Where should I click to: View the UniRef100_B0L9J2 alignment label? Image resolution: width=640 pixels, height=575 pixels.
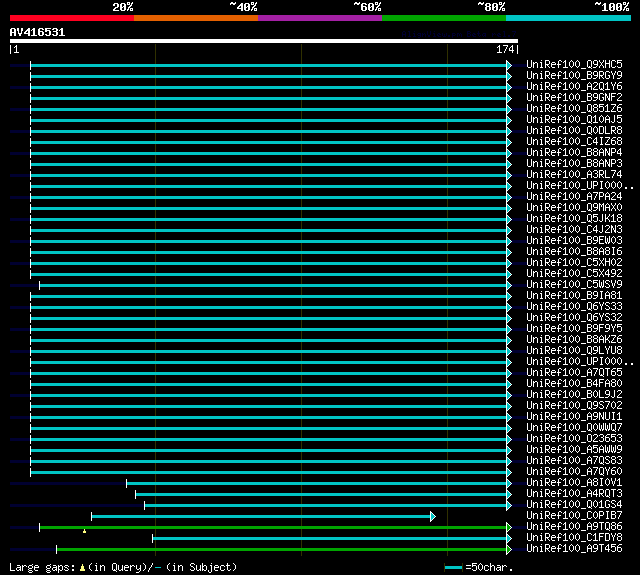click(574, 395)
